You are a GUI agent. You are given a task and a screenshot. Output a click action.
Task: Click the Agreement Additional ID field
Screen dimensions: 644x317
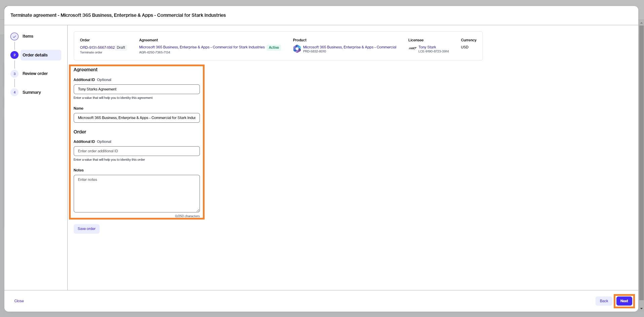pyautogui.click(x=137, y=89)
